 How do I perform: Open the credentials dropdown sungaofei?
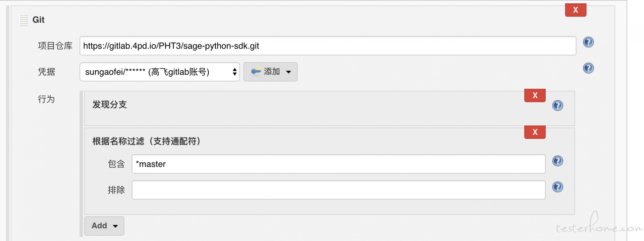coord(160,72)
